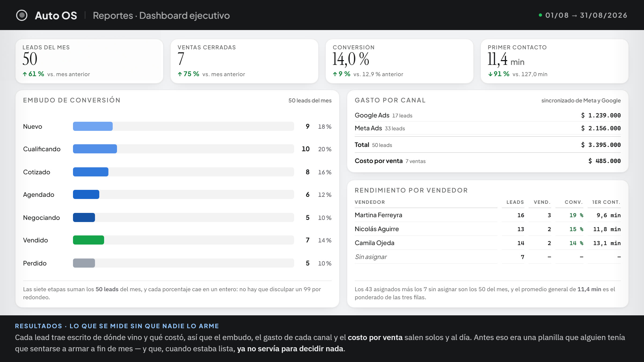Click the Auto OS circular logo icon
Screen dimensions: 644x362
pos(22,15)
